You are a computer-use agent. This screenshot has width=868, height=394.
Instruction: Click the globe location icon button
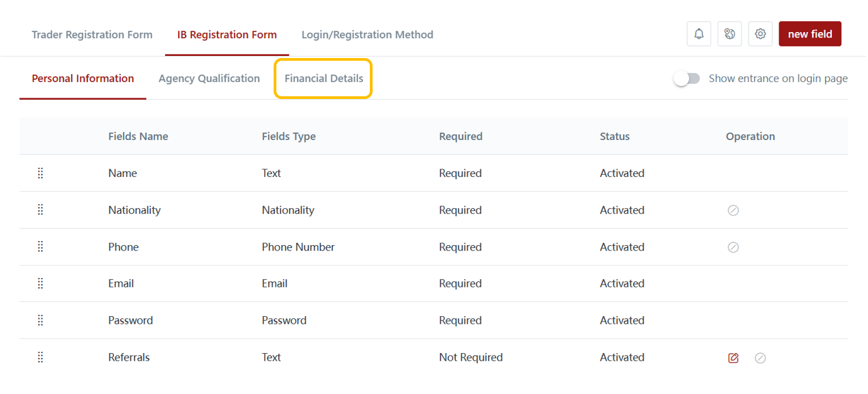[x=729, y=34]
